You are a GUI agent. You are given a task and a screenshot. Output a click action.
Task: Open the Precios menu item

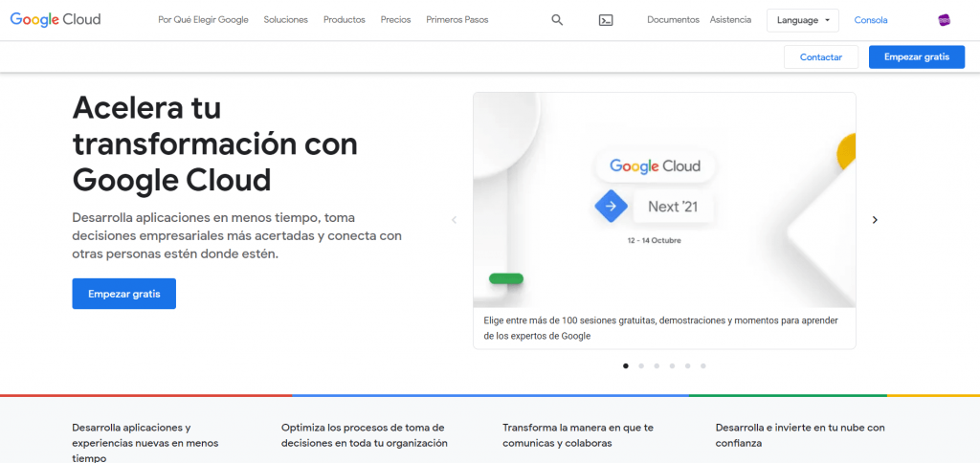395,20
